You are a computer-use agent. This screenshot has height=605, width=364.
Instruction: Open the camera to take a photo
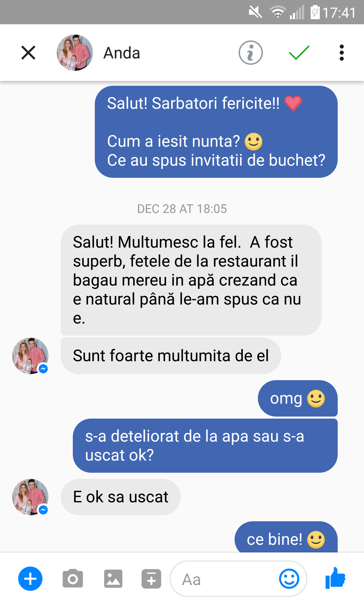tap(73, 579)
